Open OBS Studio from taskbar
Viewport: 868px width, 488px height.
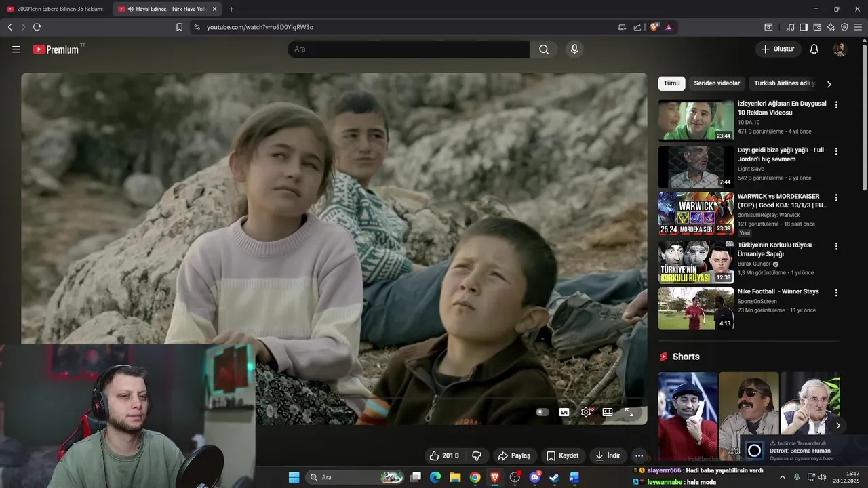pos(515,477)
